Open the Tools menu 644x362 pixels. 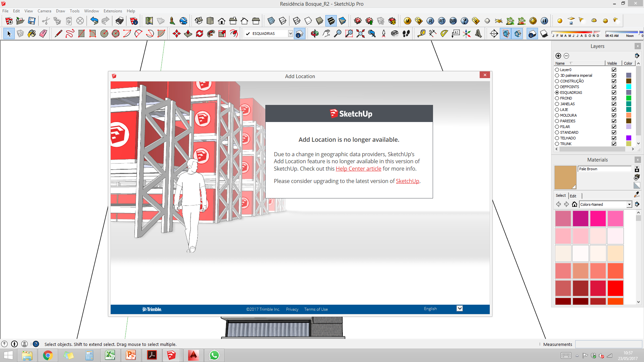[74, 11]
